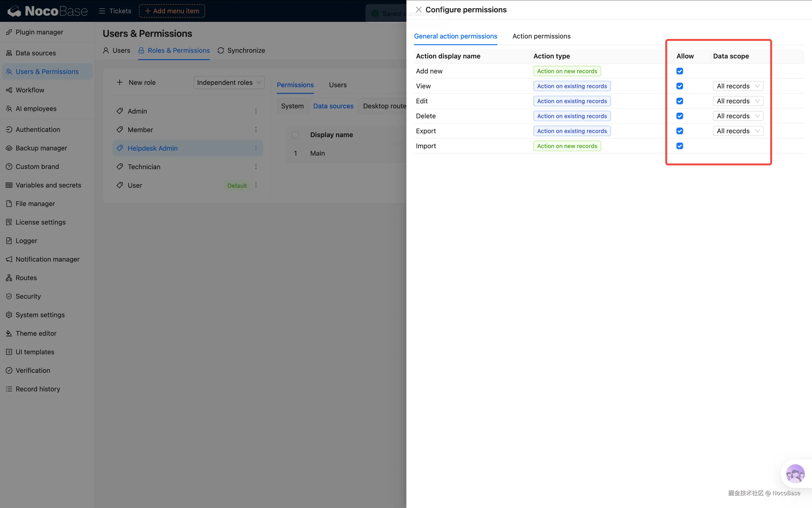Click the Backup manager icon
This screenshot has height=508, width=812.
(x=9, y=148)
